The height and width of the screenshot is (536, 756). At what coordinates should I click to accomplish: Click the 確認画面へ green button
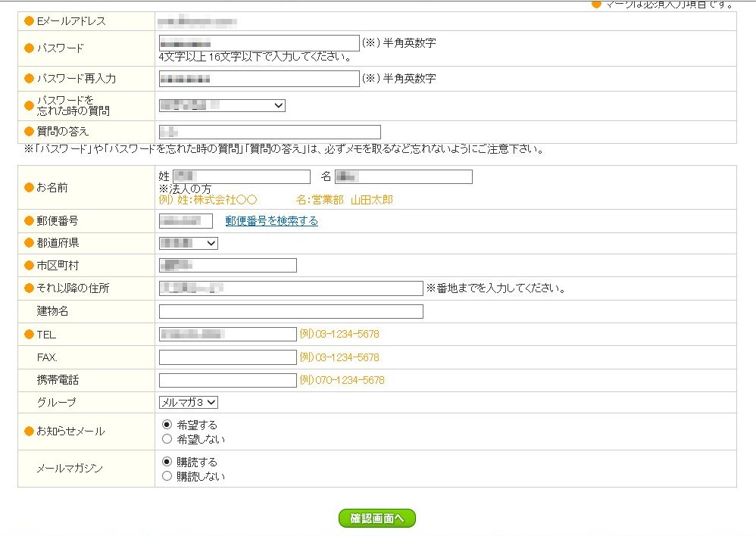click(377, 519)
